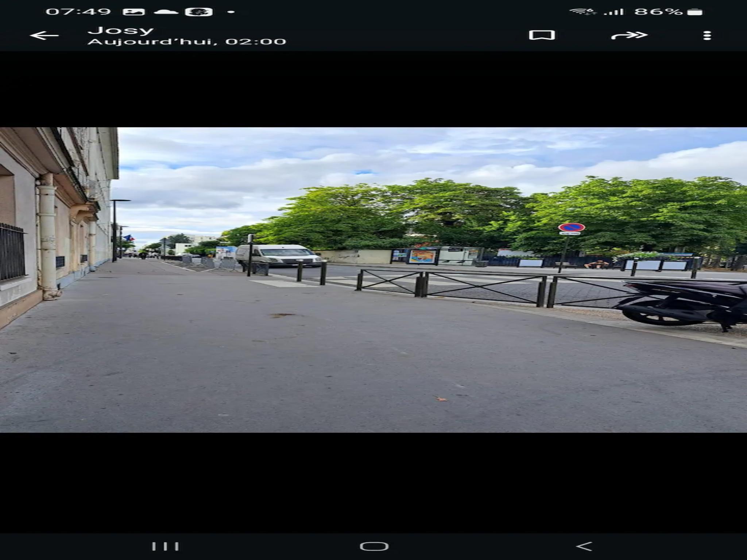Tap the Android recent apps button
Viewport: 747px width, 560px height.
click(165, 546)
